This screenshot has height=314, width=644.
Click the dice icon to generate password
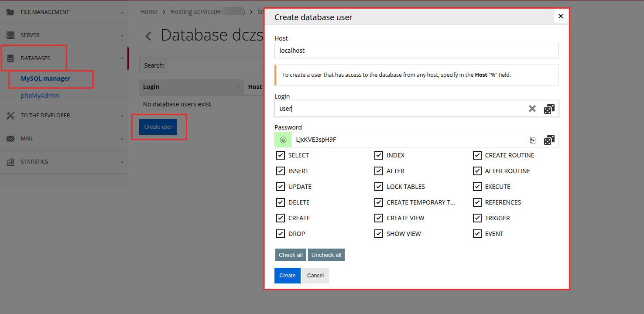[549, 140]
